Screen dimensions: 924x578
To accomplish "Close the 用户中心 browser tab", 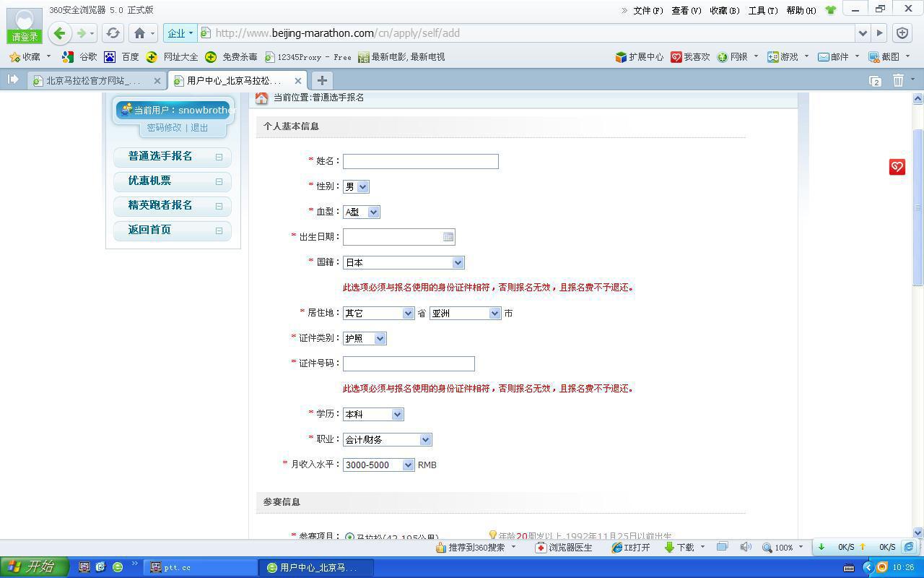I will 297,81.
